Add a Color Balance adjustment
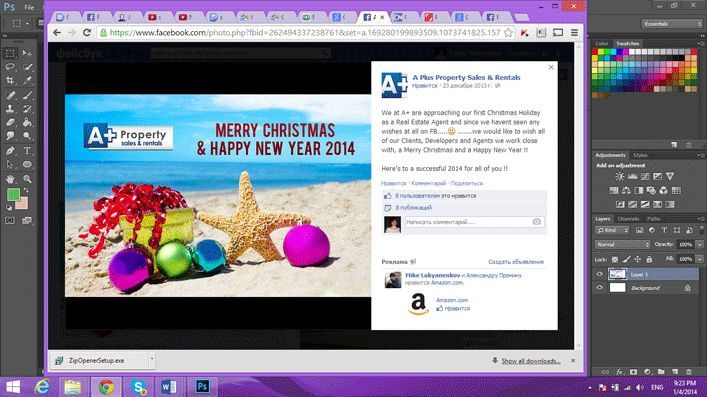Screen dimensions: 707x397 coord(626,190)
